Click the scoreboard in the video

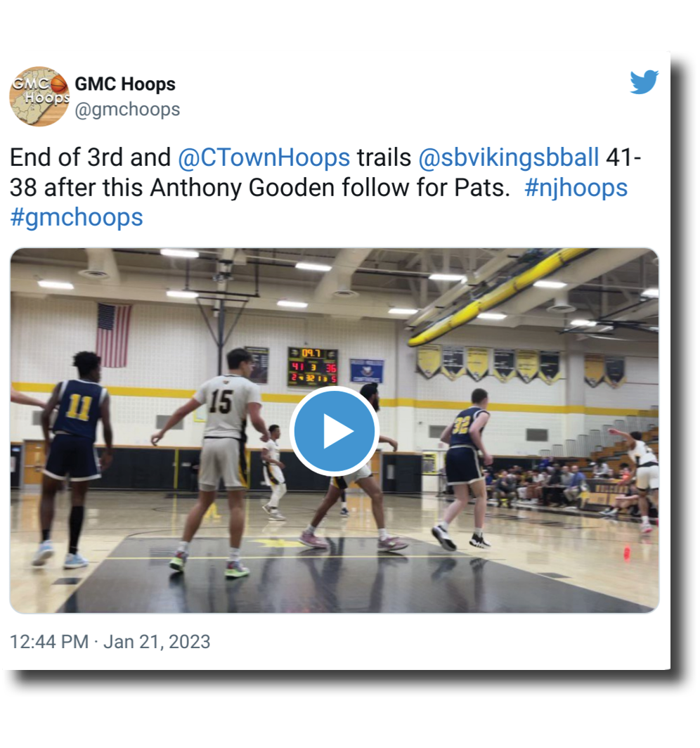point(313,366)
